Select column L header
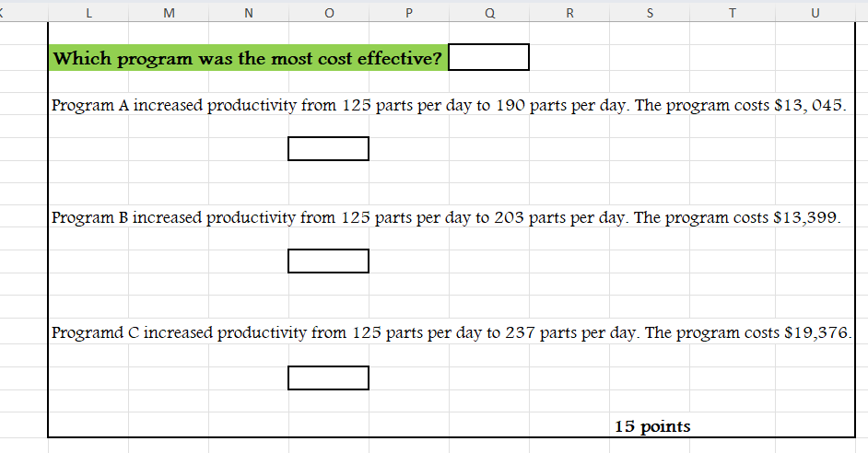Screen dimensions: 868x453 (88, 13)
